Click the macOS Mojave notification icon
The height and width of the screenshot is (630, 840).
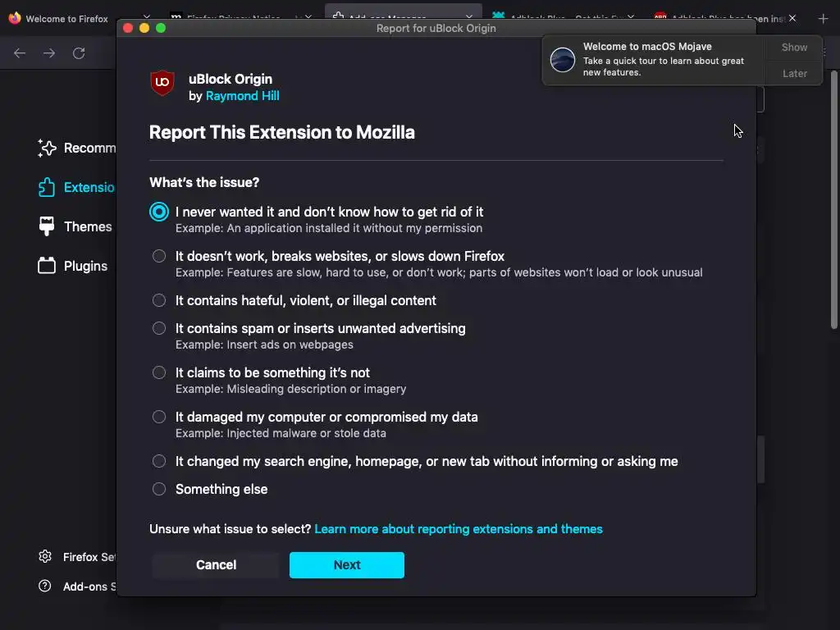(x=563, y=59)
